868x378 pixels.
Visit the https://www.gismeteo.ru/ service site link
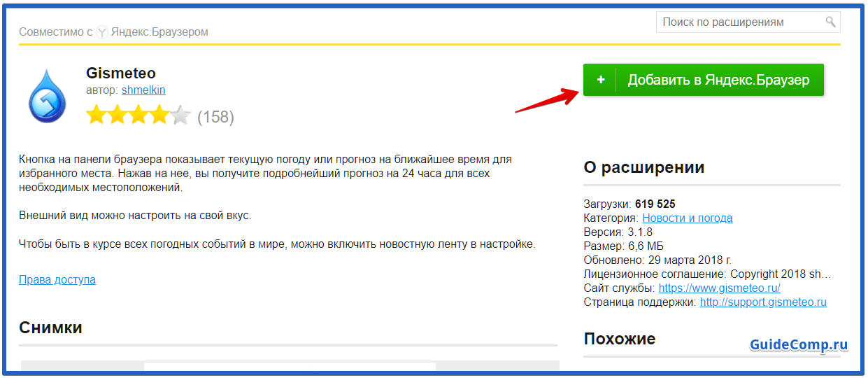click(x=719, y=288)
